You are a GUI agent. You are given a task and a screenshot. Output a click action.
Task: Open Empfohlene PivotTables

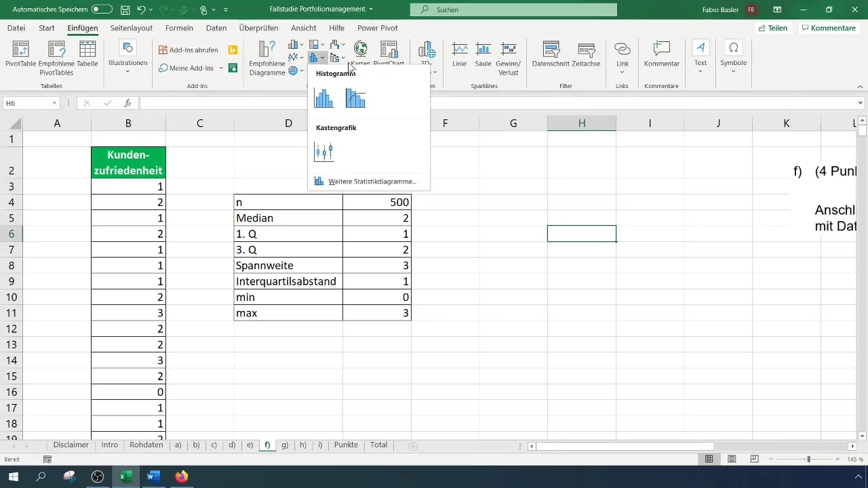click(x=57, y=58)
